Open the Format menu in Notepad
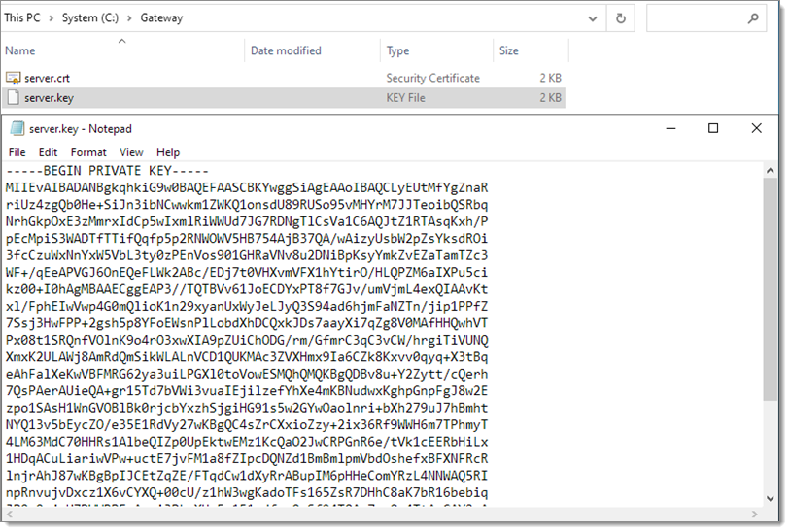The height and width of the screenshot is (532, 790). pos(88,152)
